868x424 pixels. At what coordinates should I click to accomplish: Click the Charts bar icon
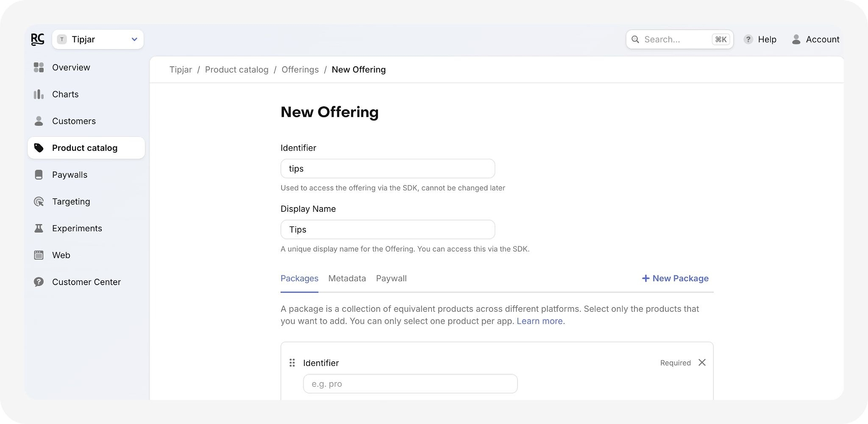click(x=39, y=94)
